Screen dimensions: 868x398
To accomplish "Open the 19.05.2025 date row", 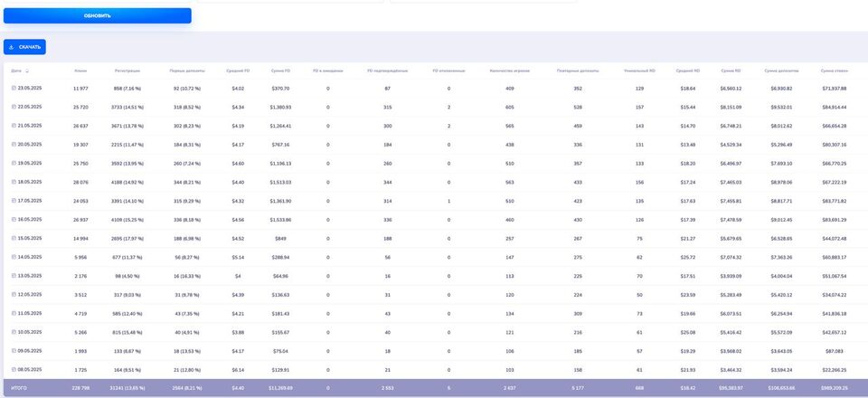I will 29,164.
